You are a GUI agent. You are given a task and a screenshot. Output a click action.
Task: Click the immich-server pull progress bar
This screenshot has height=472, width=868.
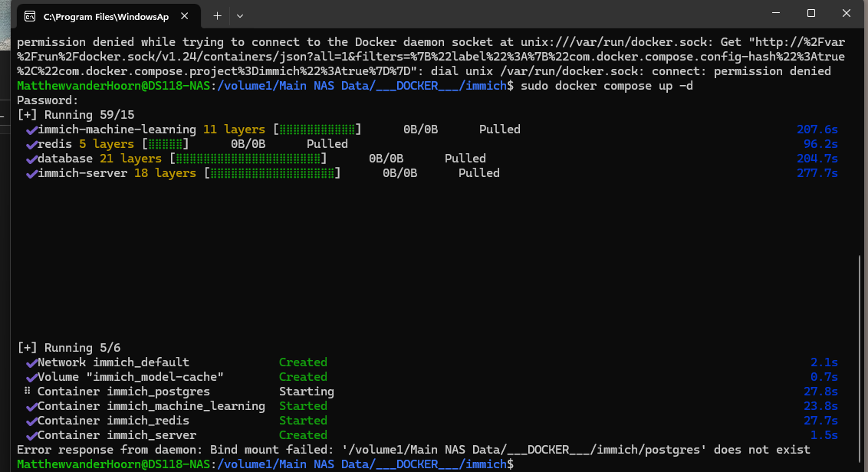click(272, 173)
